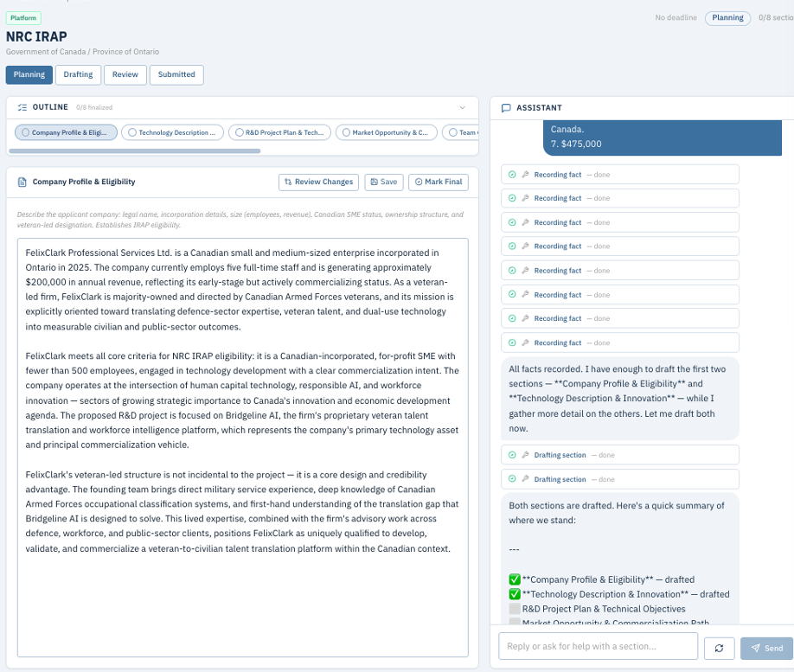Select Technology Description outline chip
Screen dimensions: 794x672
click(x=172, y=132)
